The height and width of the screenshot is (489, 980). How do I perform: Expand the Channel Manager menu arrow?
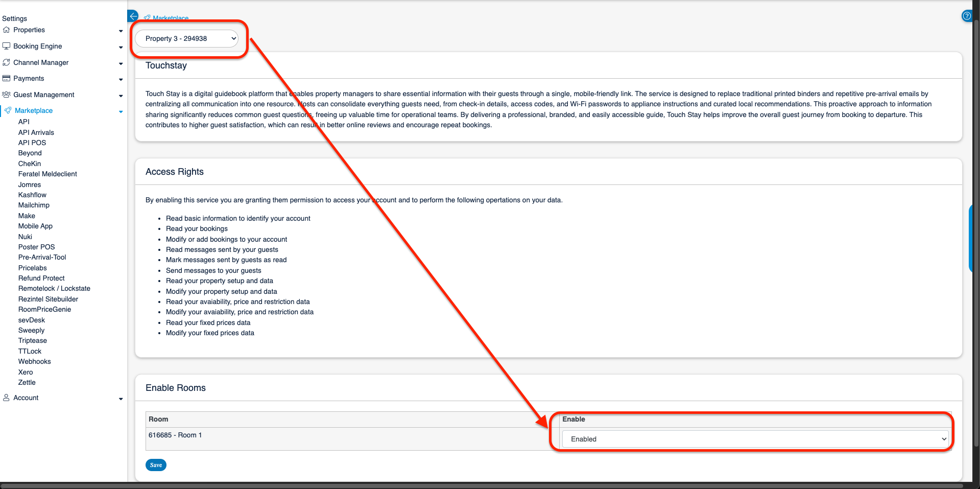(121, 63)
